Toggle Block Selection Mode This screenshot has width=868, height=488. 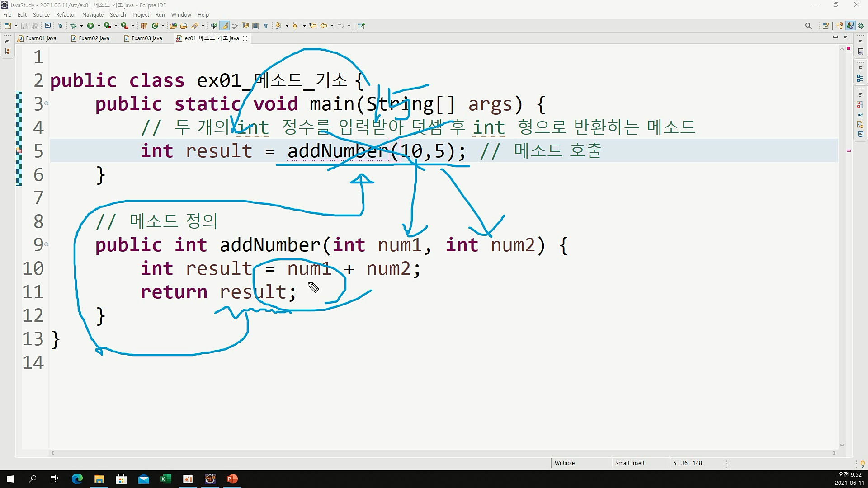(x=255, y=26)
